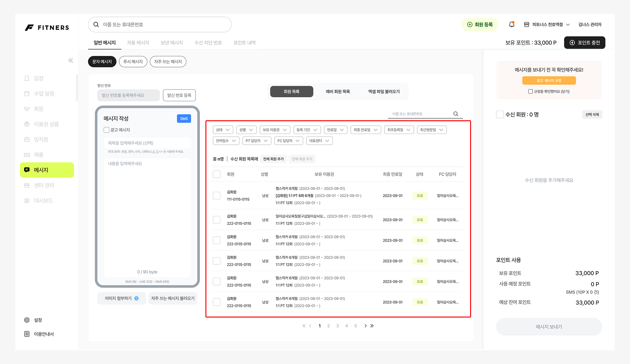The height and width of the screenshot is (364, 630).
Task: Open 성별 filter dropdown
Action: click(x=246, y=130)
